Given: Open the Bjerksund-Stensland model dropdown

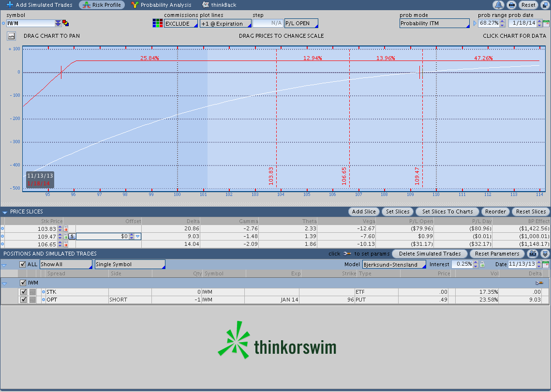Looking at the screenshot, I should [394, 264].
